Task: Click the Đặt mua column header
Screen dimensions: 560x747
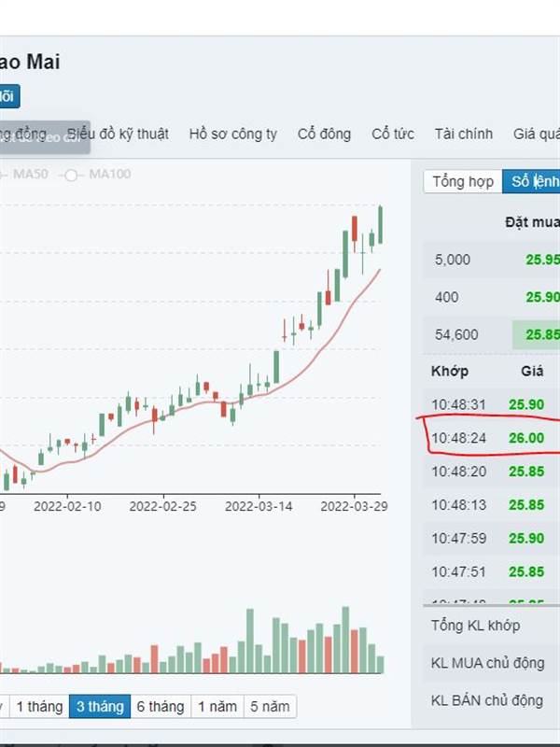Action: (532, 222)
